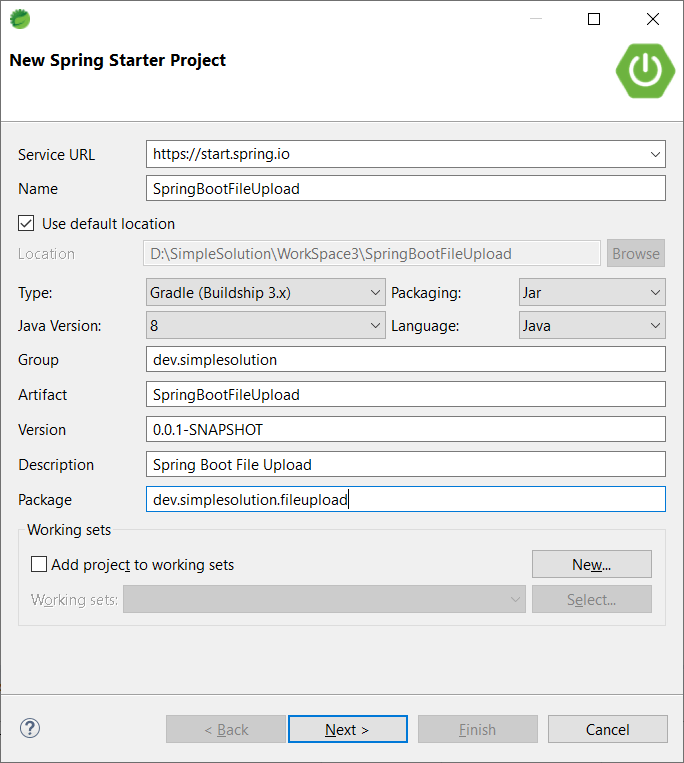Click the help question mark icon
The width and height of the screenshot is (684, 763).
tap(30, 728)
